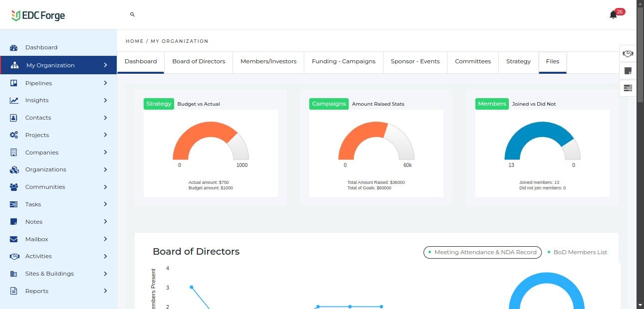644x309 pixels.
Task: Expand the Contacts chevron
Action: 105,118
